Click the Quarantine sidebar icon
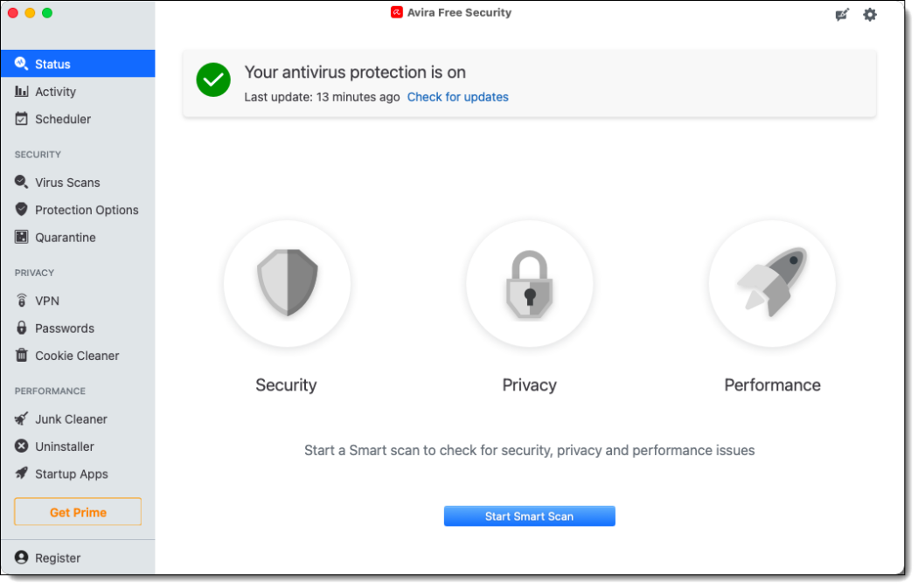The height and width of the screenshot is (588, 918). (x=22, y=237)
